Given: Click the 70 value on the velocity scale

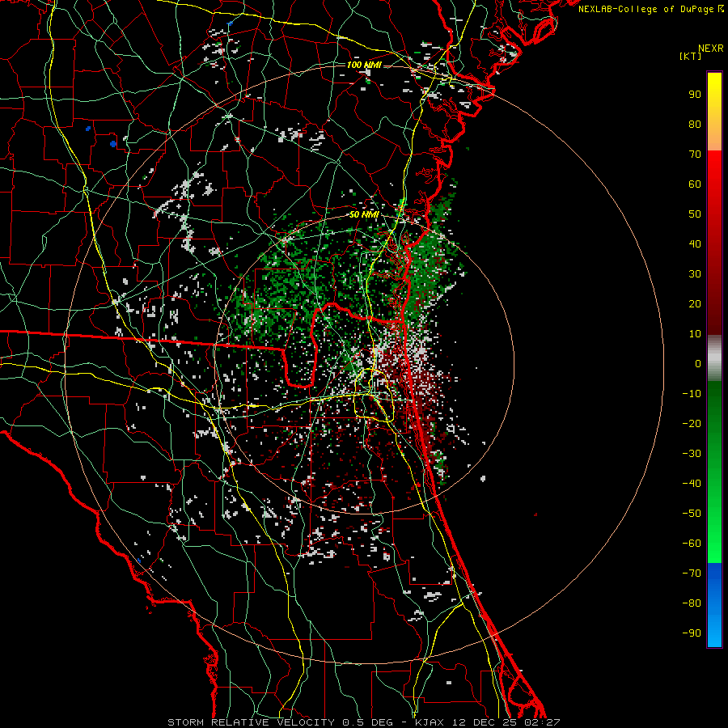Looking at the screenshot, I should click(x=695, y=154).
